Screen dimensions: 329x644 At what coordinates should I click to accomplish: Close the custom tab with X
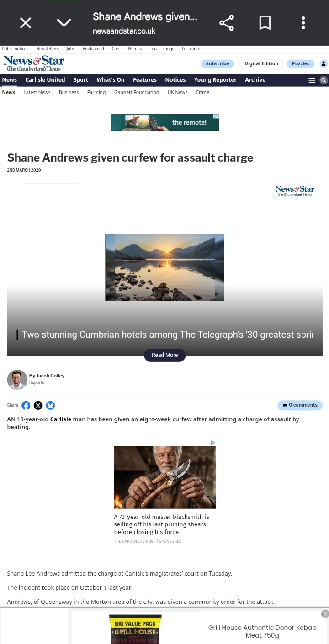coord(26,23)
